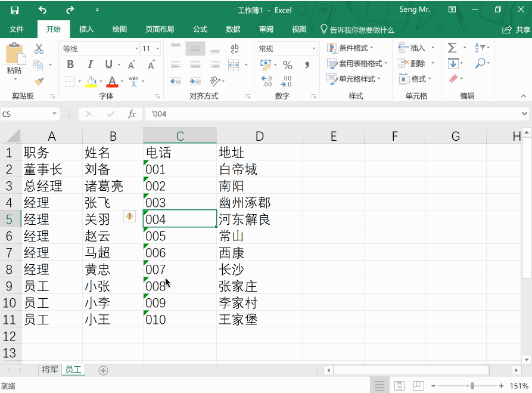The height and width of the screenshot is (393, 532).
Task: Click the AutoSum sigma icon
Action: point(452,47)
